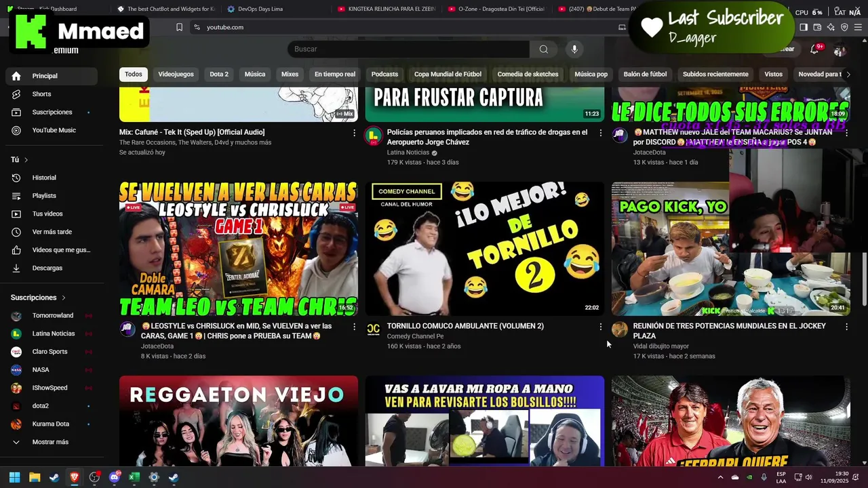Open YouTube Music from the sidebar
This screenshot has width=868, height=488.
click(x=52, y=130)
